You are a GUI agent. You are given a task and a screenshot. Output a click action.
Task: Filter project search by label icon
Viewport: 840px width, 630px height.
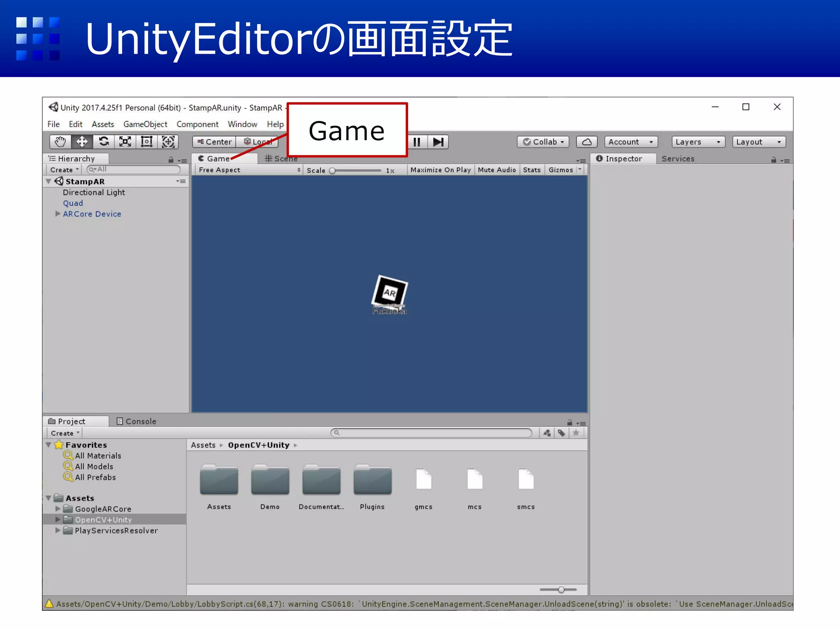pos(562,433)
